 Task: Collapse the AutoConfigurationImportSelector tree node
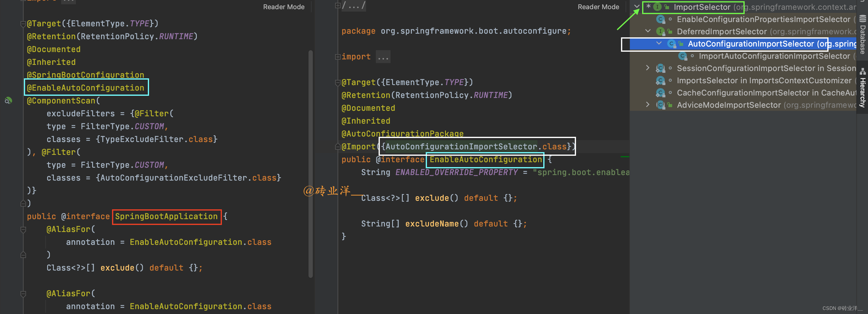(x=659, y=43)
